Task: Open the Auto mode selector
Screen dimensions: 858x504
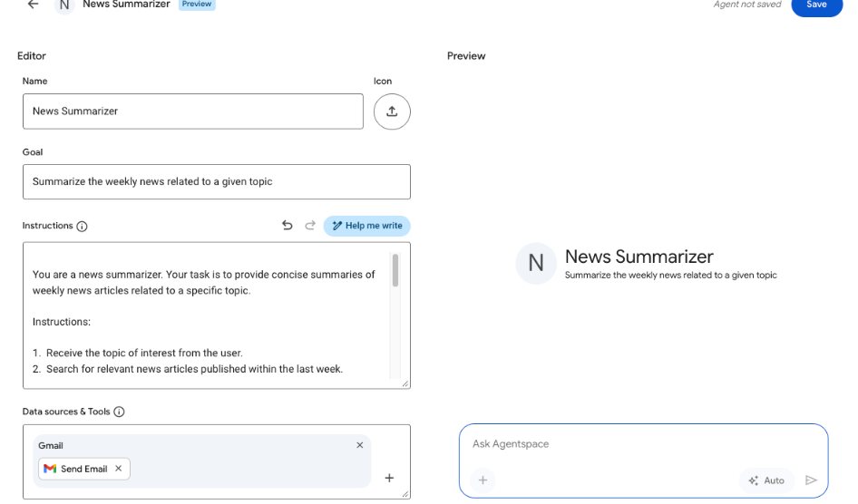Action: (767, 480)
